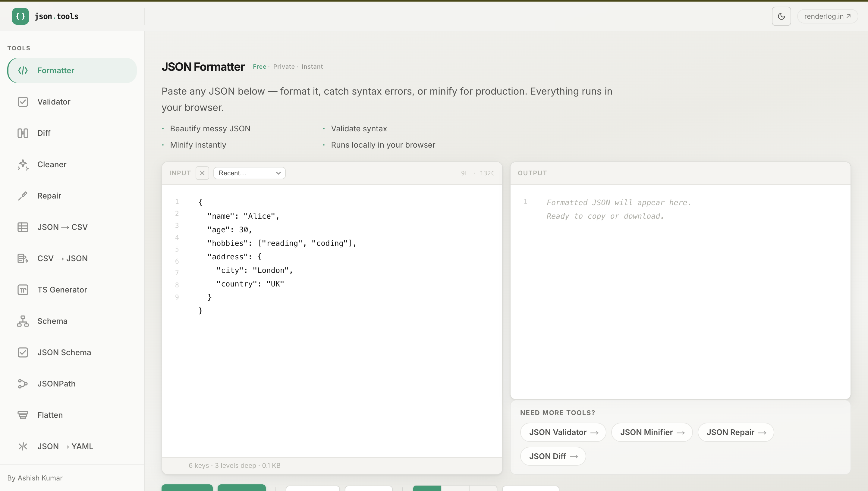This screenshot has height=491, width=868.
Task: Click the json.tools braces logo
Action: (20, 16)
